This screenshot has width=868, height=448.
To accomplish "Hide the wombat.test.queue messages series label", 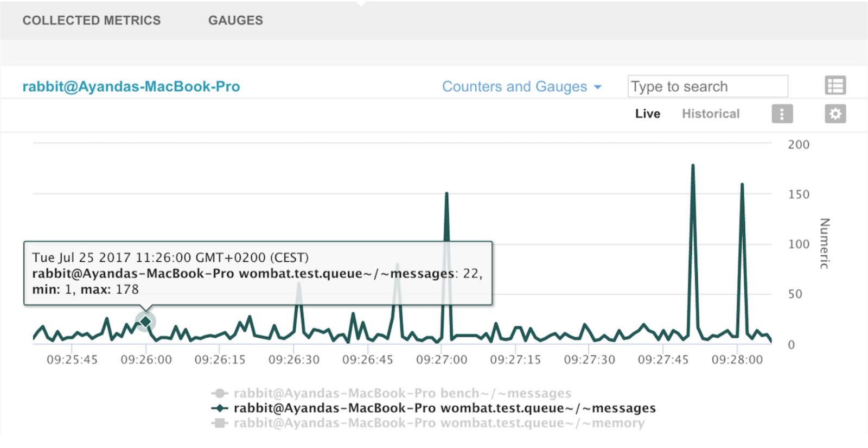I will point(444,408).
